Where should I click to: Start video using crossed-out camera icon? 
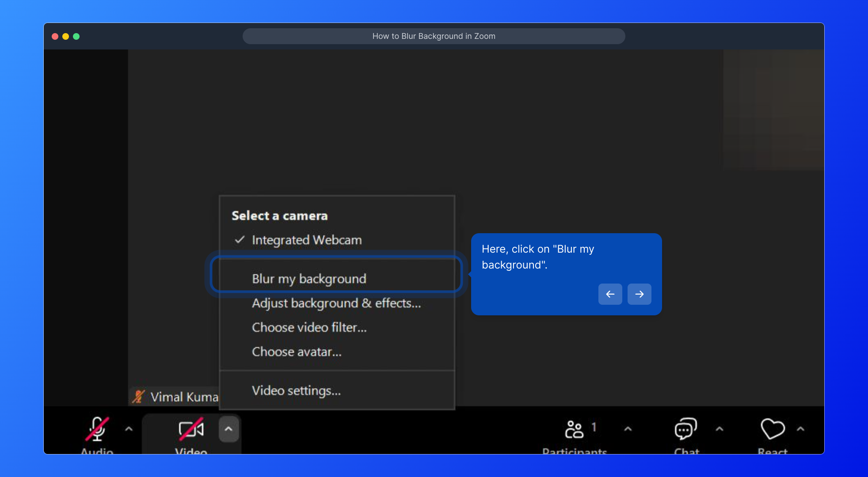(191, 429)
